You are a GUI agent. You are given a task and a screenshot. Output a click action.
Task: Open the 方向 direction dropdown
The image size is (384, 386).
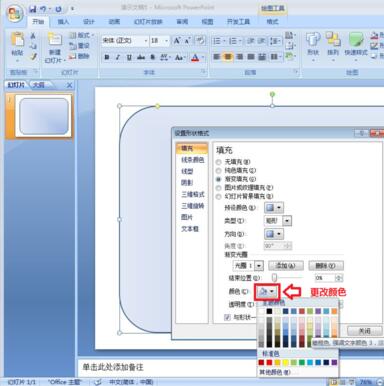(274, 234)
